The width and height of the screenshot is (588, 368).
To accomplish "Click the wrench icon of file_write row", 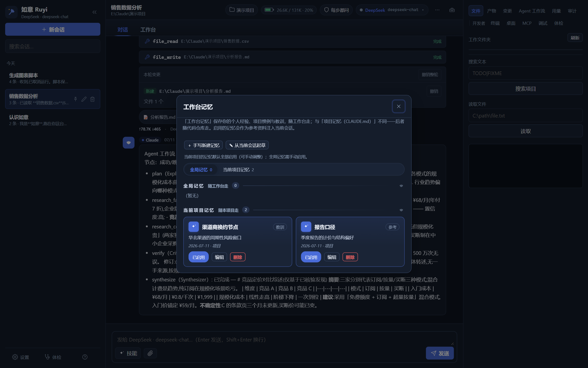I will tap(147, 57).
